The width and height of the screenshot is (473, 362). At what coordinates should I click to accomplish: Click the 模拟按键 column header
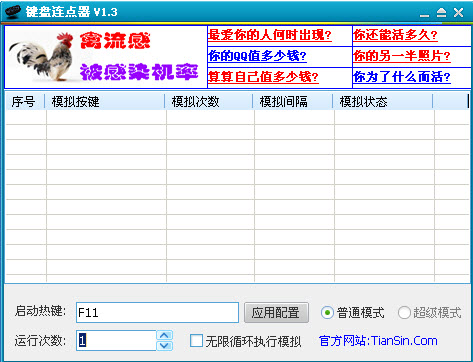105,101
